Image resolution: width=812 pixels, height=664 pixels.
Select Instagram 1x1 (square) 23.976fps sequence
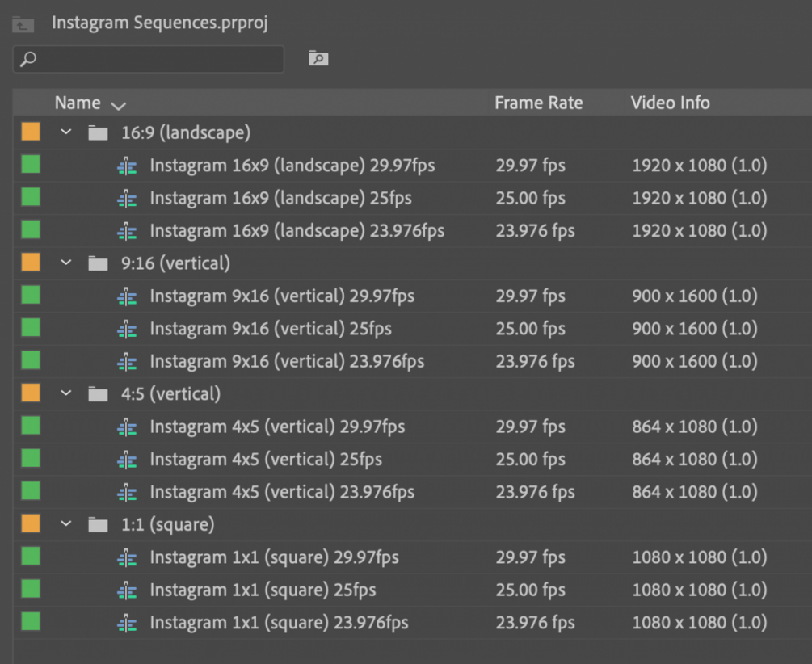click(279, 623)
